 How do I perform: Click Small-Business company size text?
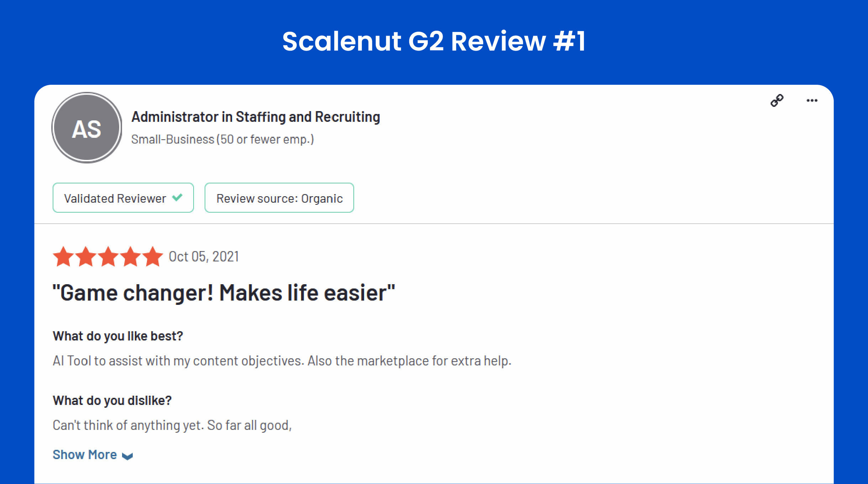tap(222, 139)
